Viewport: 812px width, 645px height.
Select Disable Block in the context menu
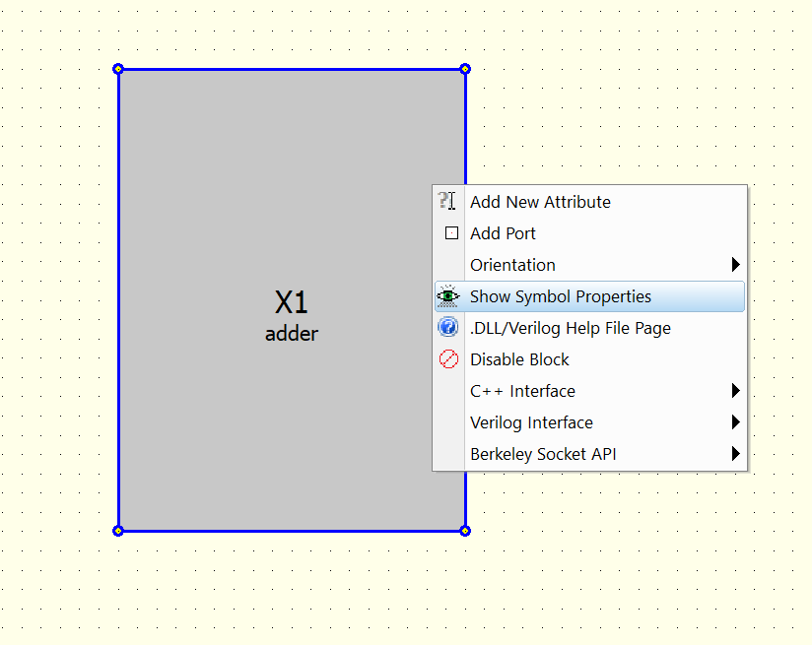coord(519,359)
